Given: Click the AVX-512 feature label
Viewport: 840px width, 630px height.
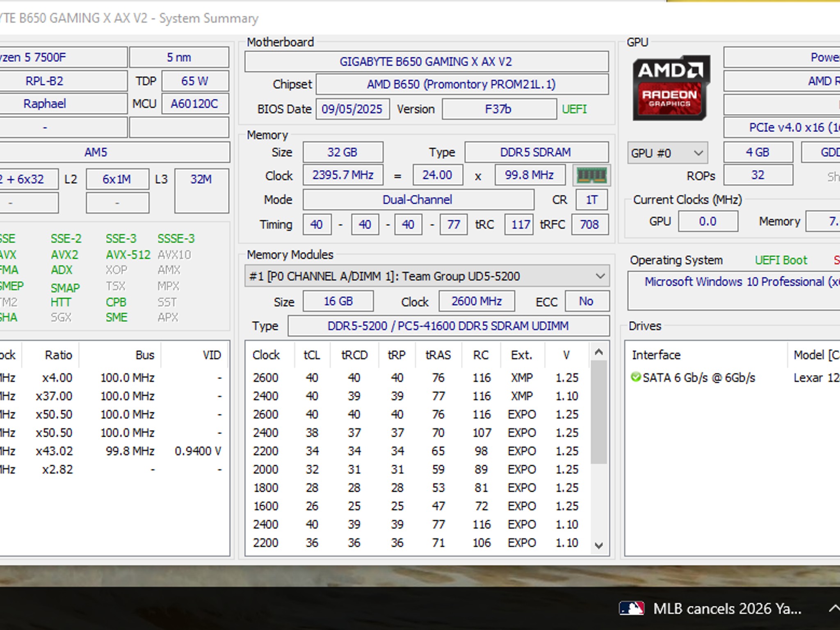Looking at the screenshot, I should [128, 255].
